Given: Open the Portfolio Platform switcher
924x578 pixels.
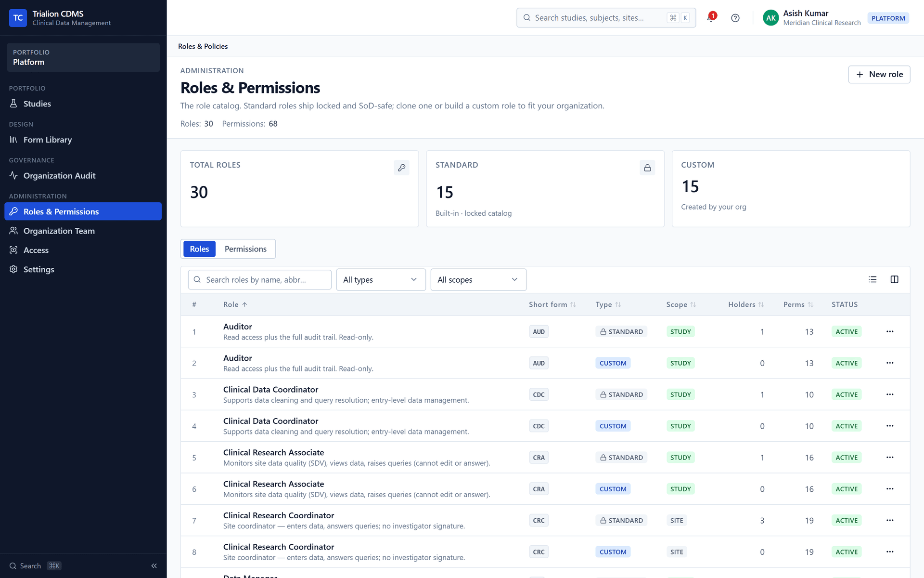Looking at the screenshot, I should click(x=83, y=57).
